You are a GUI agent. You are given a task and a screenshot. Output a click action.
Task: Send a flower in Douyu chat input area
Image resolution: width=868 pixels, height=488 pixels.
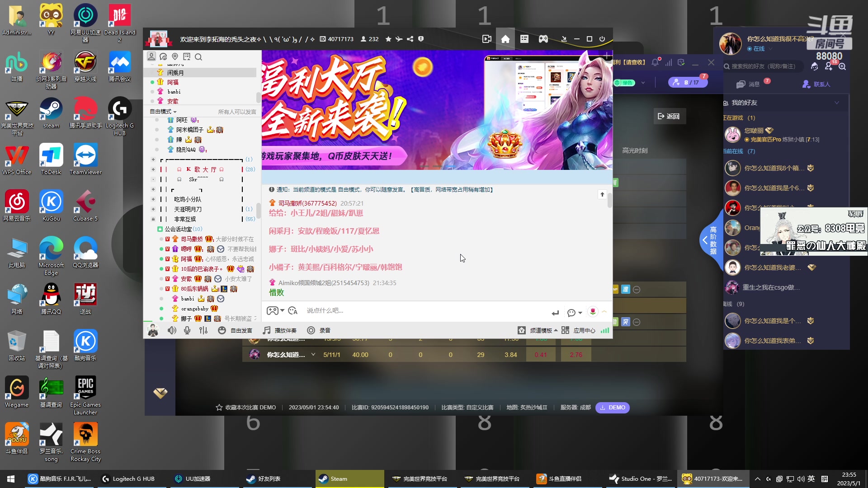[592, 311]
